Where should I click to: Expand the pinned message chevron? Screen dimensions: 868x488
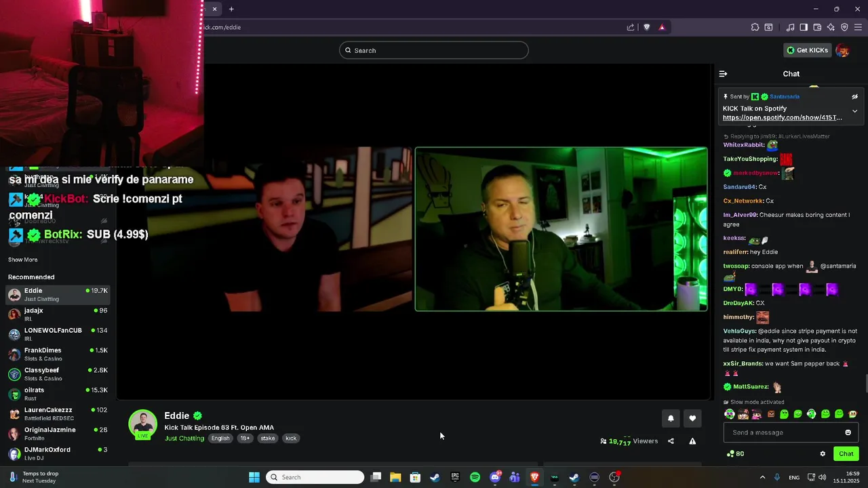click(854, 111)
